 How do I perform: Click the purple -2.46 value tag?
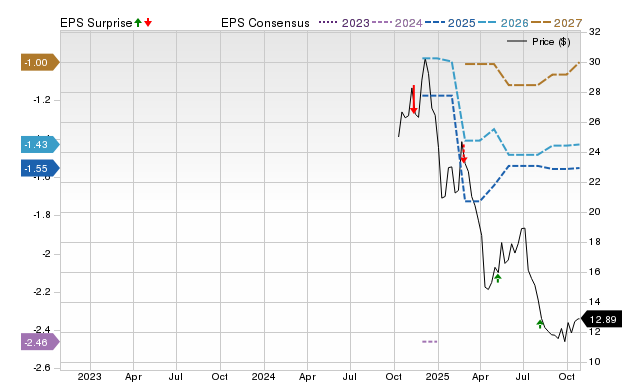click(40, 342)
